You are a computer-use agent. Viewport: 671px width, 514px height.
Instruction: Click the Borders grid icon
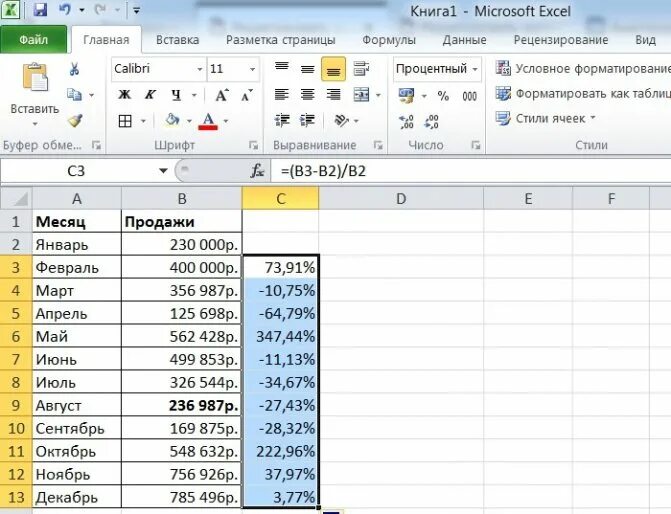(125, 121)
